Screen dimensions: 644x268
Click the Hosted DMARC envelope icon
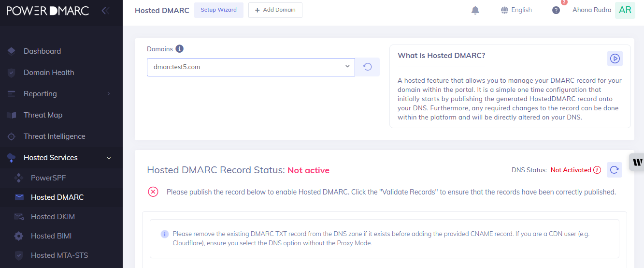19,197
